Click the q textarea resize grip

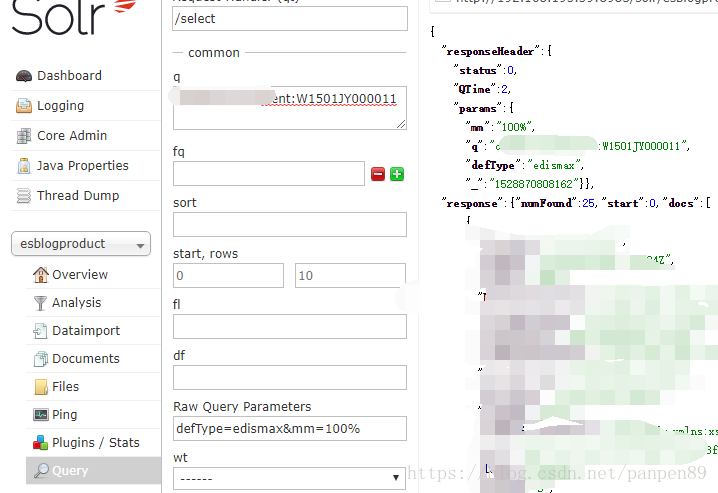tap(401, 124)
